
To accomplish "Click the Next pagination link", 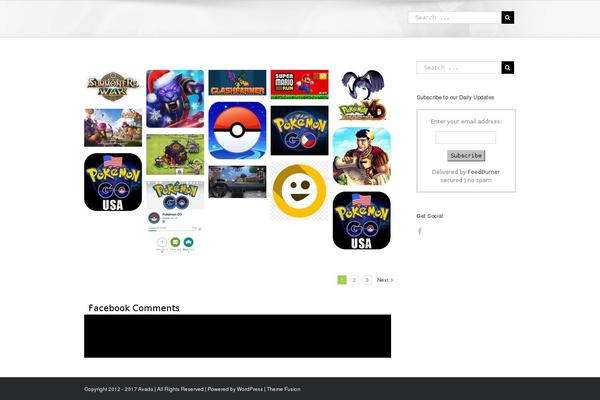I will (x=385, y=280).
